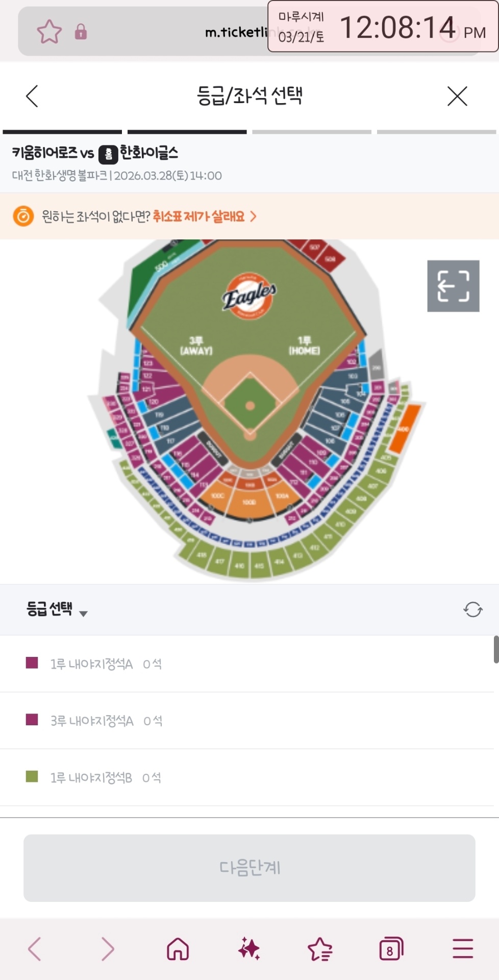The image size is (499, 980).
Task: Select orange section 100B on seat map
Action: (x=249, y=503)
